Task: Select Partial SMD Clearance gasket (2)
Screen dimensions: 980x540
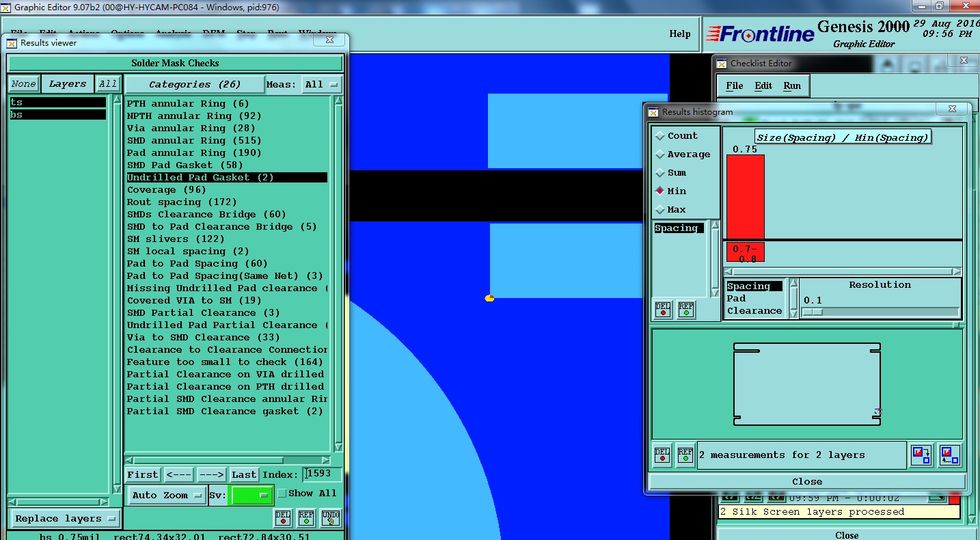Action: click(x=225, y=411)
